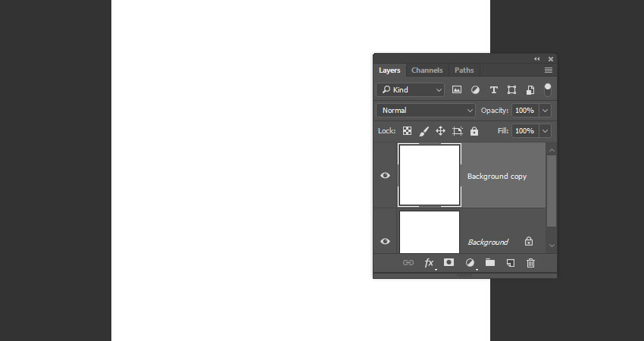Click link layers chain icon
This screenshot has width=644, height=341.
[x=408, y=262]
